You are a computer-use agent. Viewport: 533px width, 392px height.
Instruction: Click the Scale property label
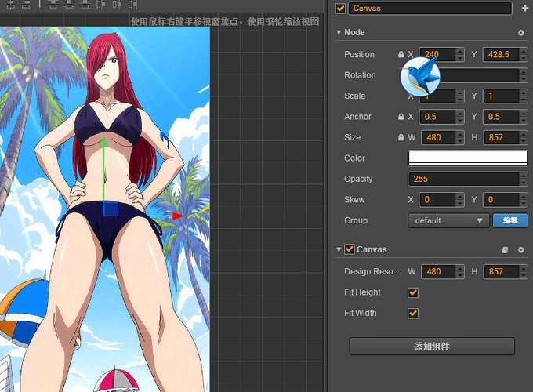tap(354, 96)
